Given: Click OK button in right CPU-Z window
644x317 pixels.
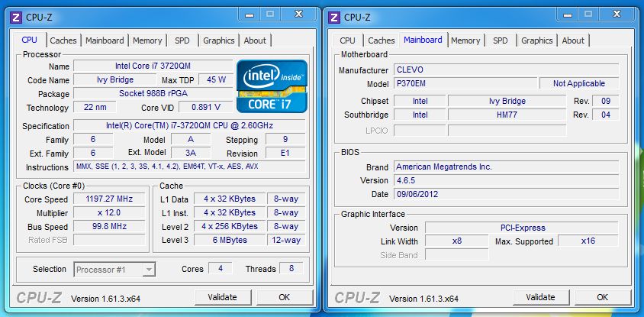Looking at the screenshot, I should click(x=603, y=297).
